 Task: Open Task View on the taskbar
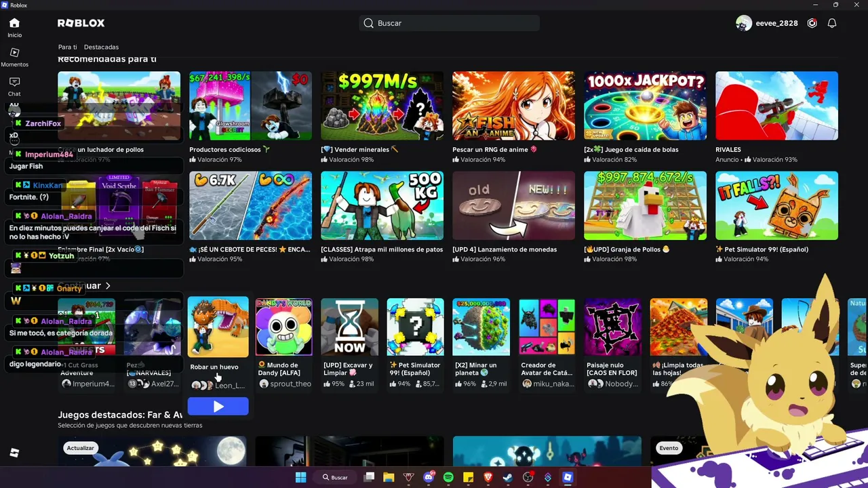[x=369, y=477]
